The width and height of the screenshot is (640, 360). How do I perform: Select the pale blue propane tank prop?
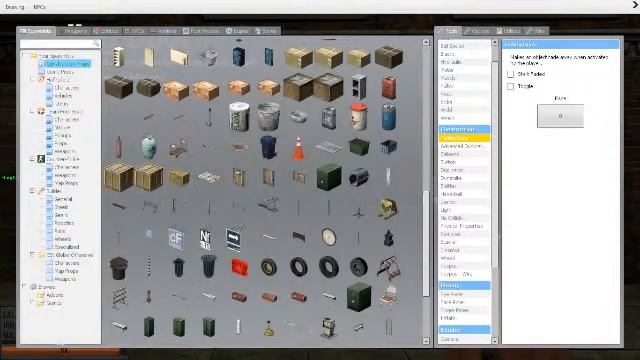tap(149, 147)
